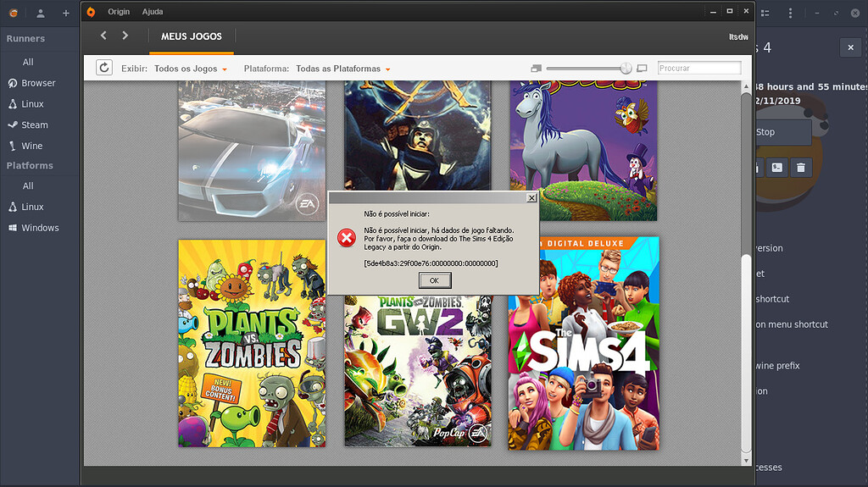Select The Sims 4 game cover
The height and width of the screenshot is (487, 868).
click(583, 343)
